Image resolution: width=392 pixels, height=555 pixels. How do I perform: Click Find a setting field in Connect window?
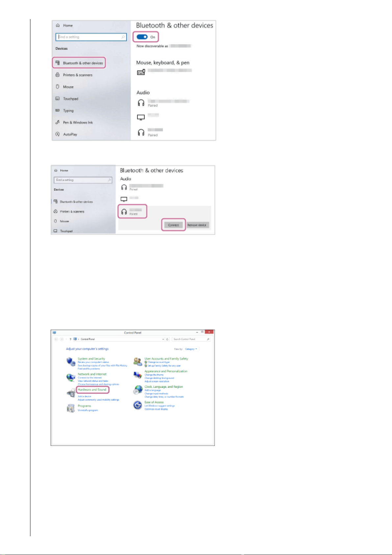pyautogui.click(x=83, y=180)
